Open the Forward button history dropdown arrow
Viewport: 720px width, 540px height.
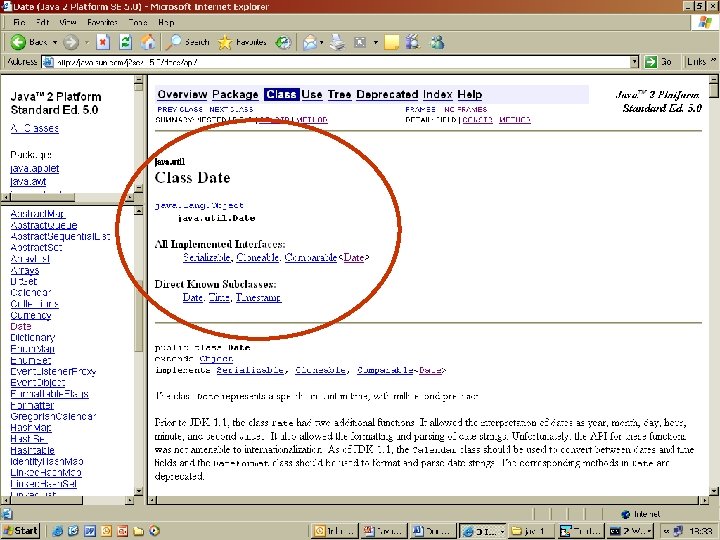(x=86, y=42)
